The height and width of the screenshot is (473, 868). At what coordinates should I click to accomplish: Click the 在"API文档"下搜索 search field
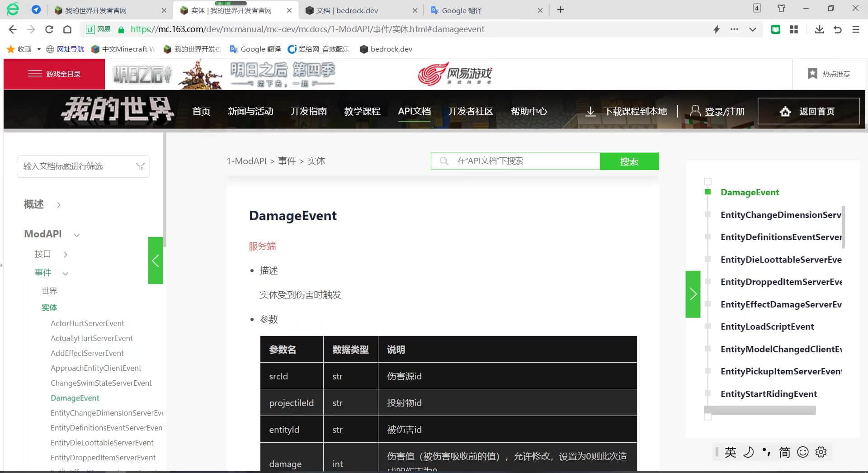pos(515,161)
